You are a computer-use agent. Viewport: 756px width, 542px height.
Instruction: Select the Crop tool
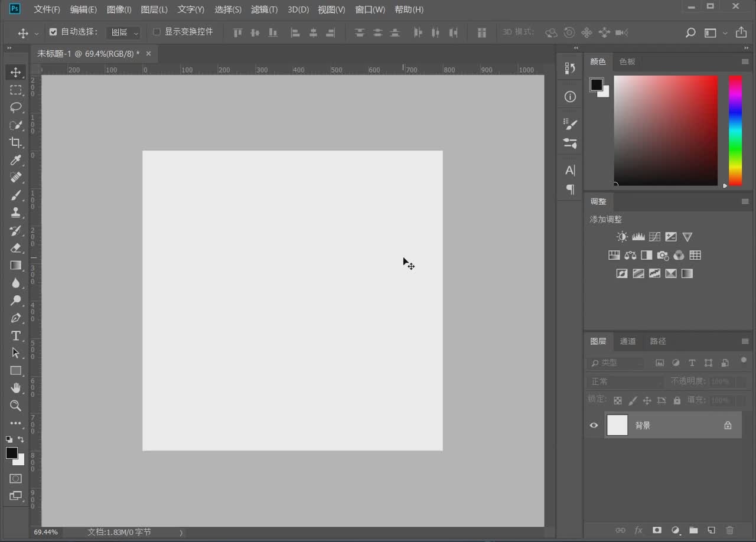point(16,142)
